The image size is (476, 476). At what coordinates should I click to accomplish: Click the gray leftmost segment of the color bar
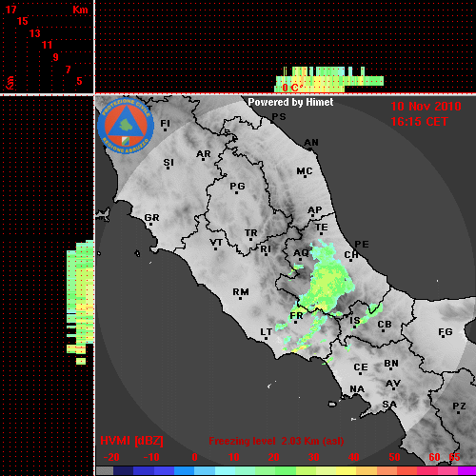[105, 471]
